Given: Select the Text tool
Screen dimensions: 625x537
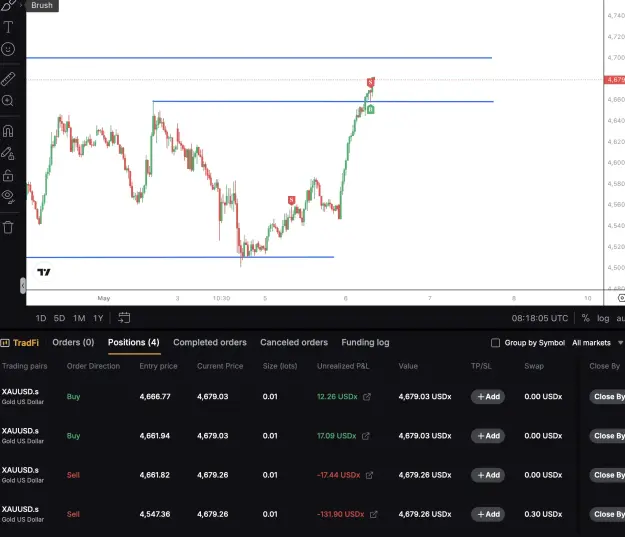Looking at the screenshot, I should point(8,27).
